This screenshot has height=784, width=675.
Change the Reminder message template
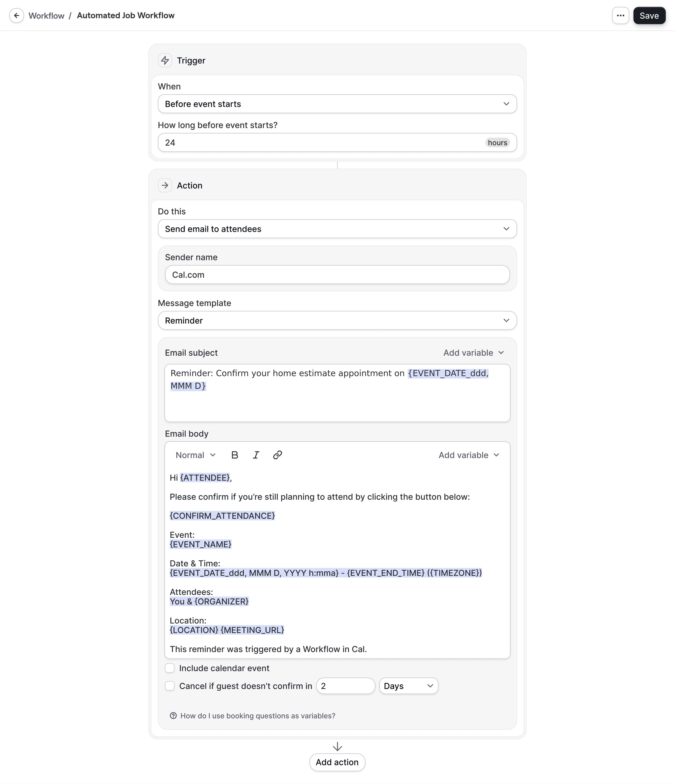tap(337, 321)
